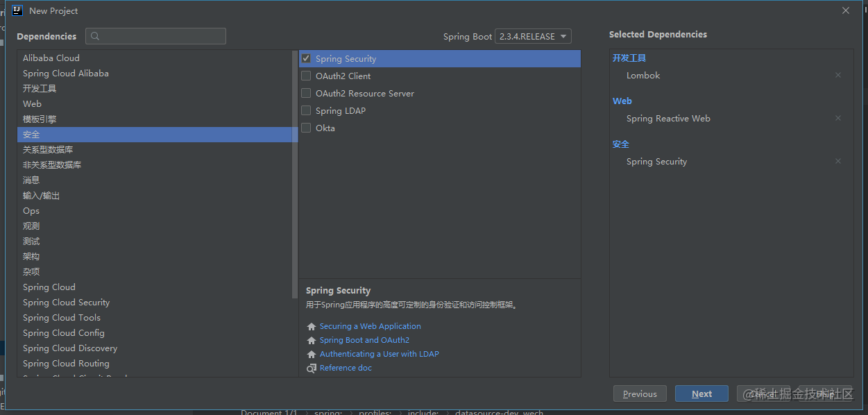Open the Alibaba Cloud category

pos(51,58)
